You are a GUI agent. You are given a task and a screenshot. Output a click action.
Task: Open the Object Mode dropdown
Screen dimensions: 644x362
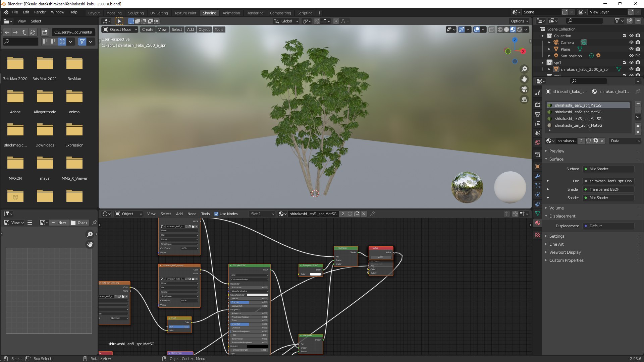[120, 29]
